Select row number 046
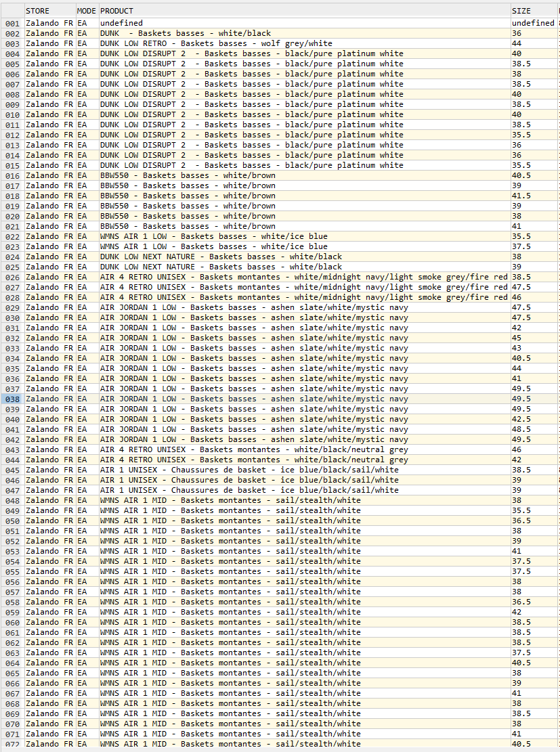This screenshot has width=560, height=752. click(12, 481)
